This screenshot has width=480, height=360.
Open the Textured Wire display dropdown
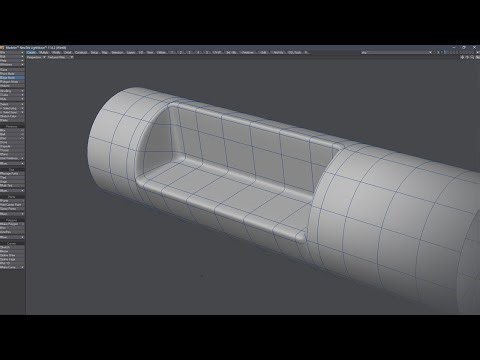[60, 57]
